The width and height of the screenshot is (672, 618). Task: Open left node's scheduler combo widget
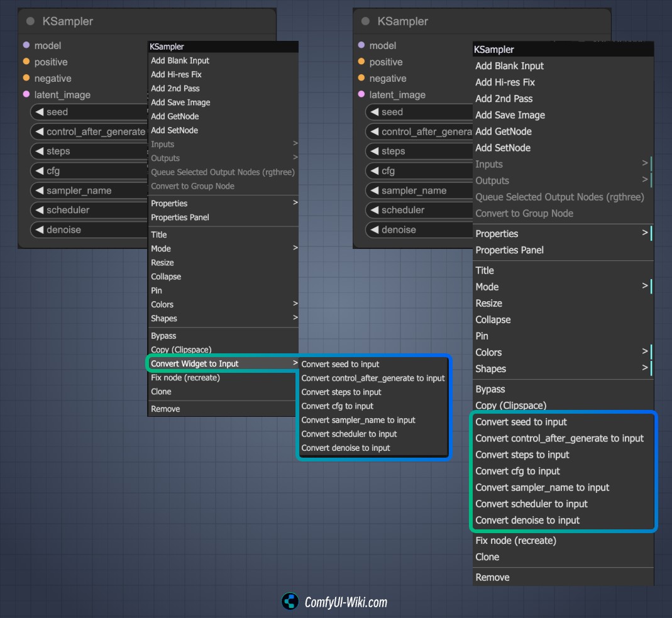tap(89, 210)
